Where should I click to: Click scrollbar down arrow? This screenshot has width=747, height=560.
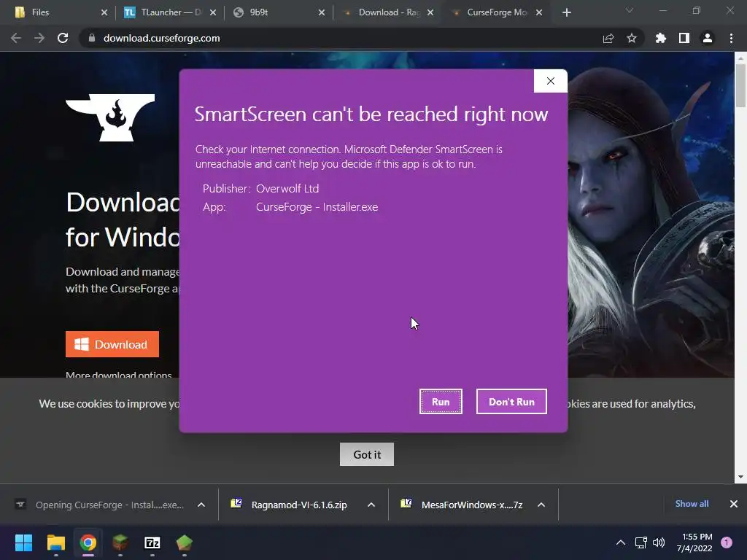pyautogui.click(x=740, y=477)
